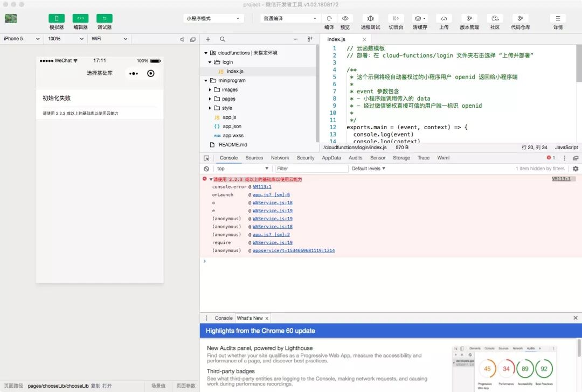Switch to the AppData tab
This screenshot has height=392, width=582.
pyautogui.click(x=331, y=158)
